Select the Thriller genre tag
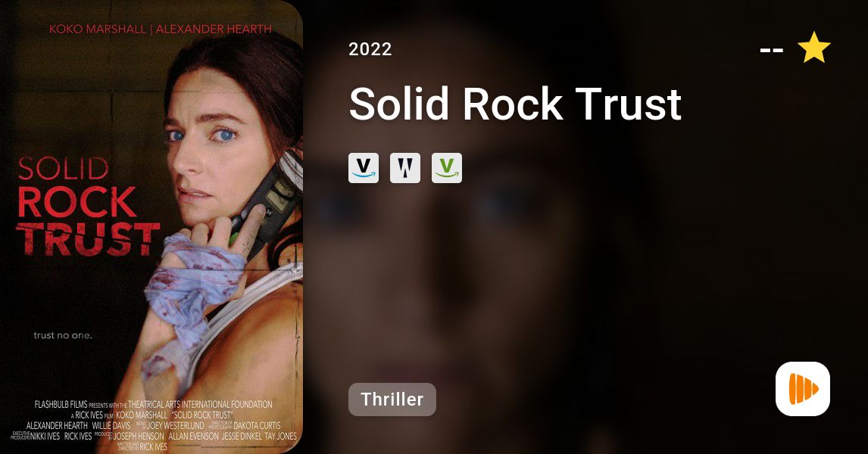Image resolution: width=868 pixels, height=454 pixels. 392,400
